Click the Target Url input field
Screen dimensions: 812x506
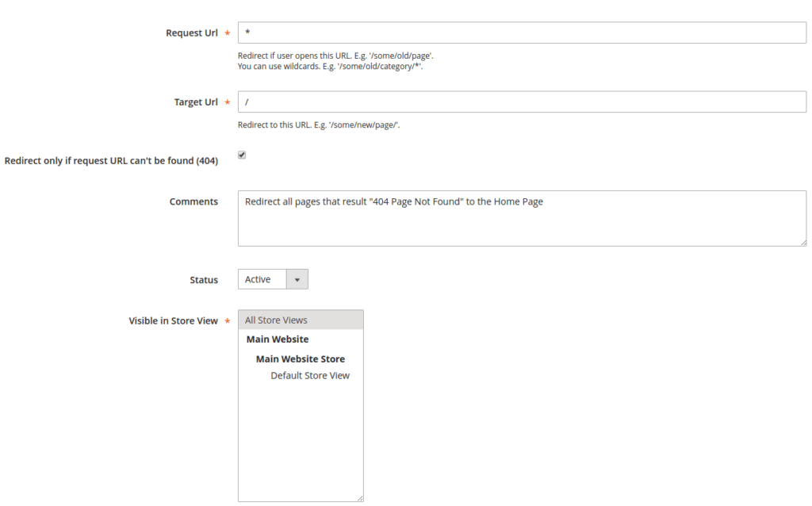[522, 102]
